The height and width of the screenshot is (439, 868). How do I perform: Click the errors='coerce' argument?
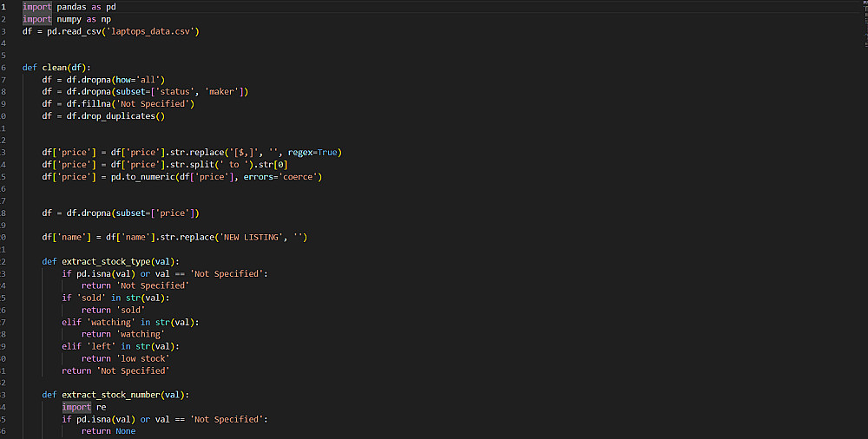coord(280,177)
